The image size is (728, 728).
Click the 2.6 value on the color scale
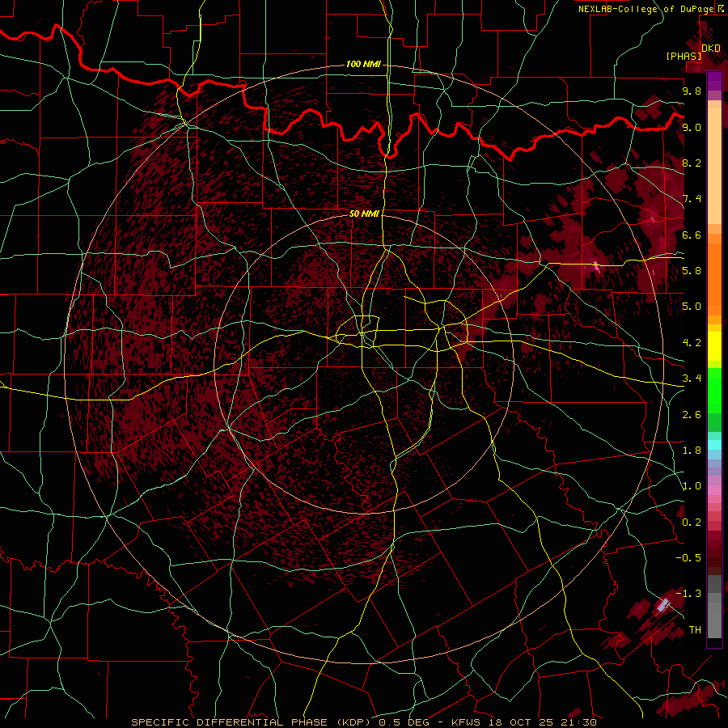692,415
